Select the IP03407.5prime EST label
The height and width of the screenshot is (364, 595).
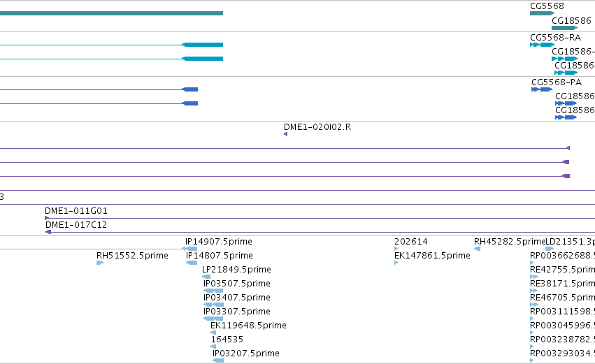click(237, 298)
